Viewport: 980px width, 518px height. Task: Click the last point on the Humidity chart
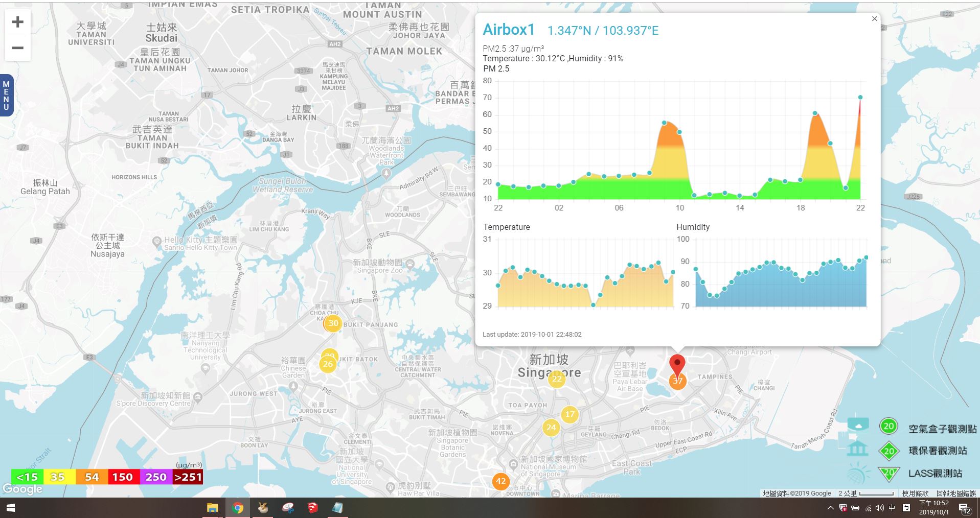click(866, 257)
